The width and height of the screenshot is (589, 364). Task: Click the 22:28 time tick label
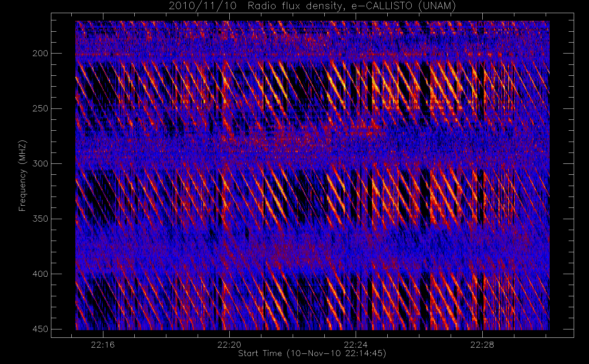click(x=482, y=345)
